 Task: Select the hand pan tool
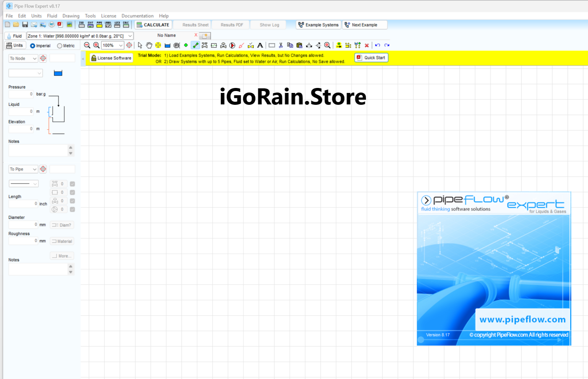coord(149,45)
